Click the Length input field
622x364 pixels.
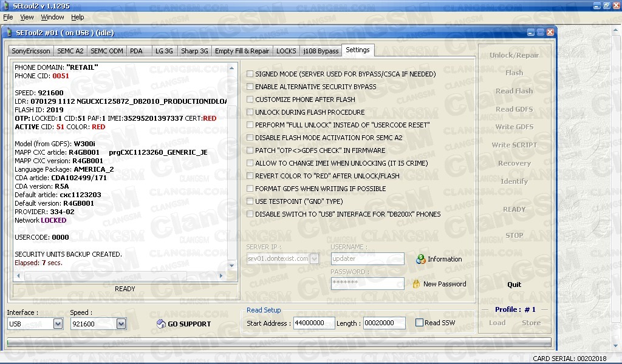click(384, 323)
